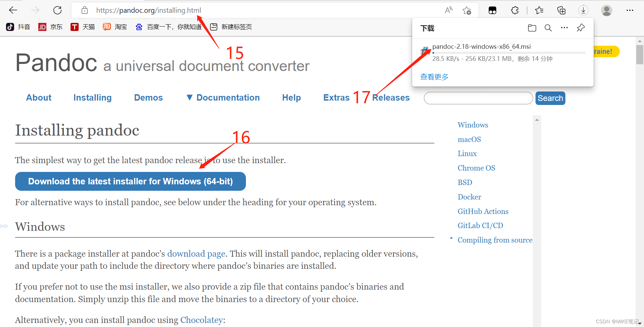Viewport: 644px width, 327px height.
Task: Jump to the Linux section in sidebar
Action: point(467,153)
